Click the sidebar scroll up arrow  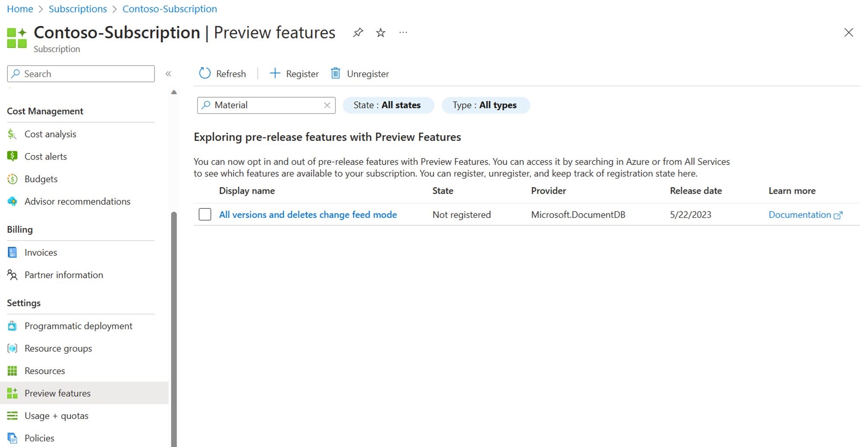(174, 92)
